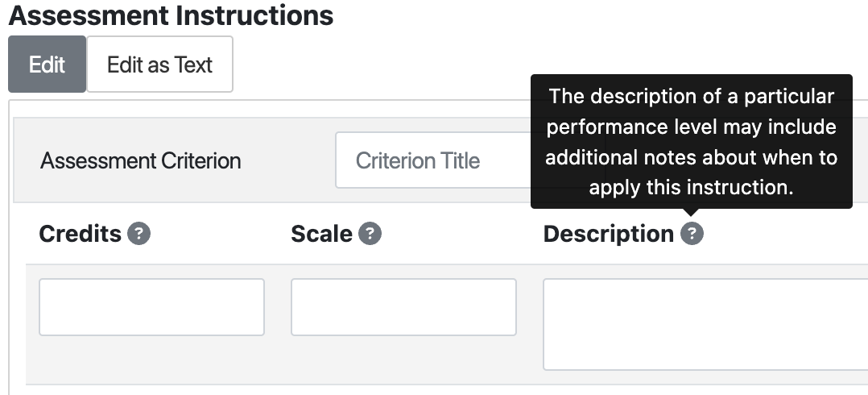Click the Description column header text

click(608, 235)
